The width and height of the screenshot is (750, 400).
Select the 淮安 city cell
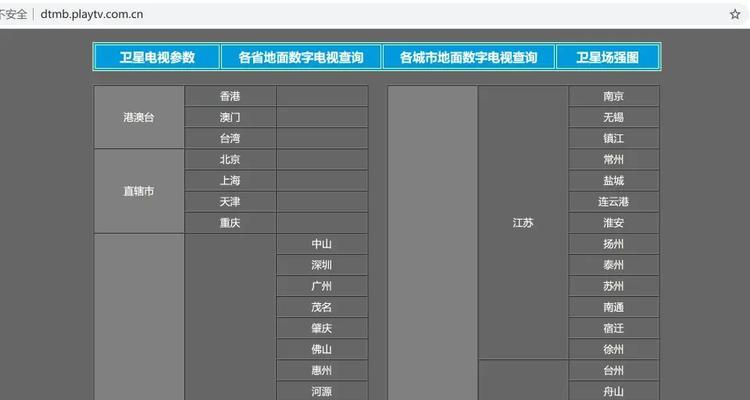614,222
